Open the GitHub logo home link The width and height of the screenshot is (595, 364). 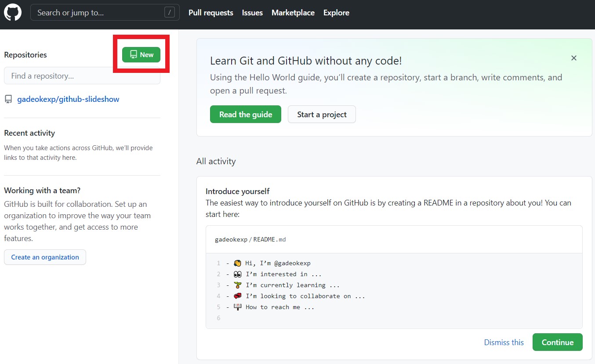click(13, 13)
